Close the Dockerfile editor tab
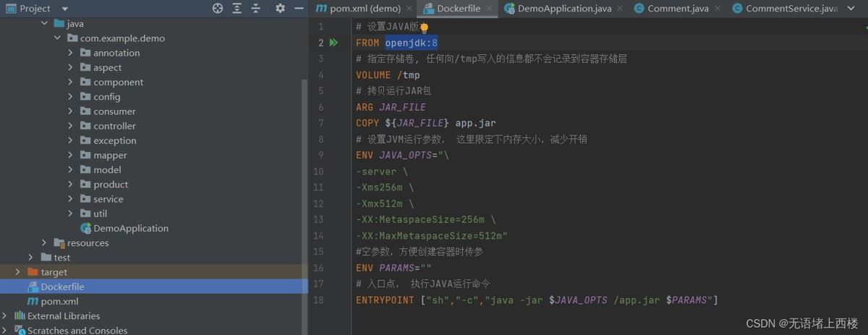 point(490,9)
